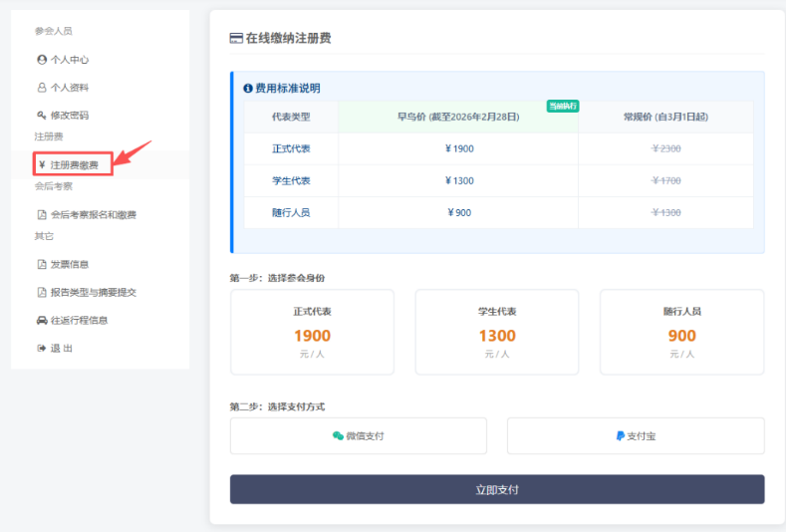Click the Alipay logo icon
Screen dimensions: 786x532
click(620, 436)
